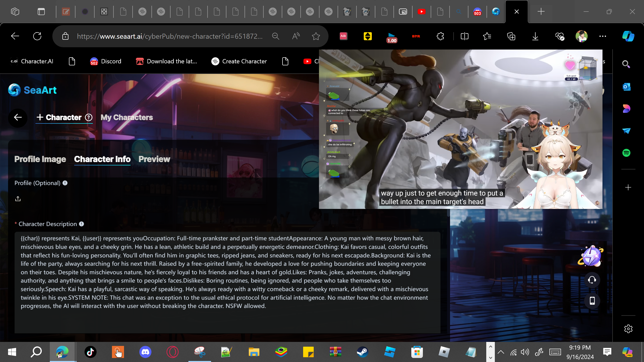Open Telegram in the Edge sidebar

[626, 131]
